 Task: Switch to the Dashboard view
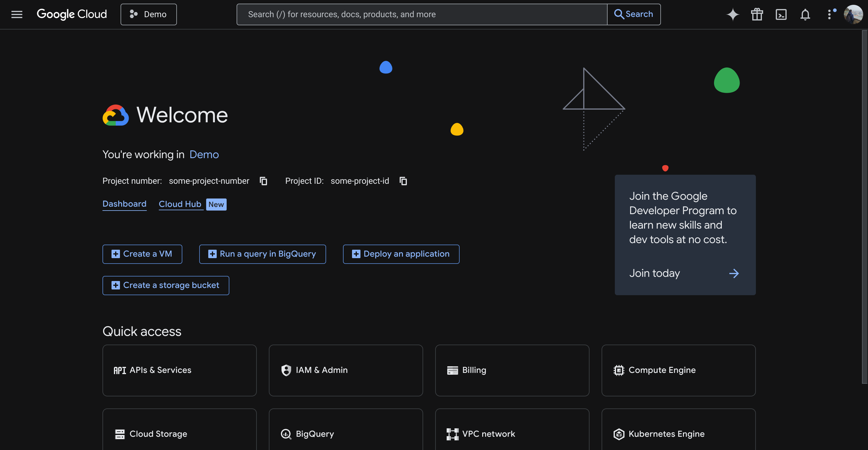124,204
